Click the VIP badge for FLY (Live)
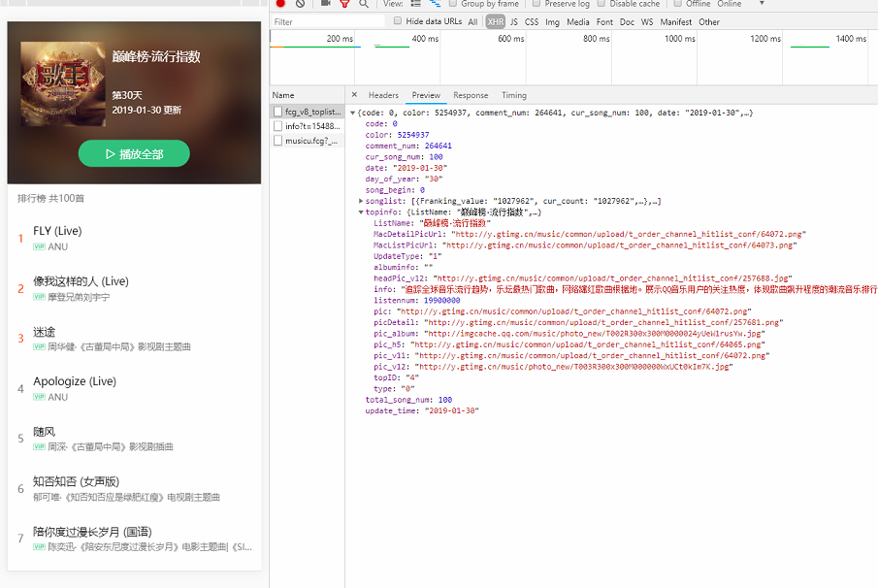 39,246
